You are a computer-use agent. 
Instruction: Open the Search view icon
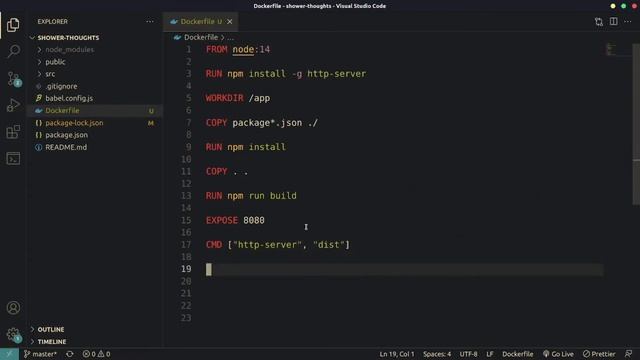pos(13,51)
